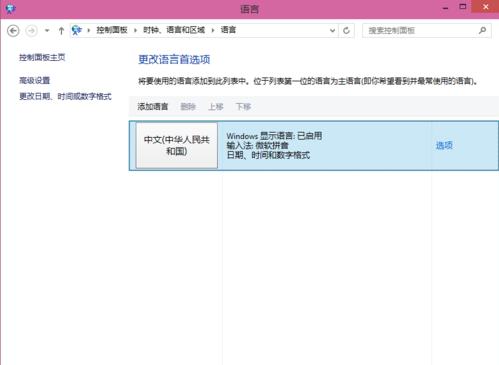The height and width of the screenshot is (365, 499).
Task: Click the Forward navigation arrow
Action: pos(32,31)
